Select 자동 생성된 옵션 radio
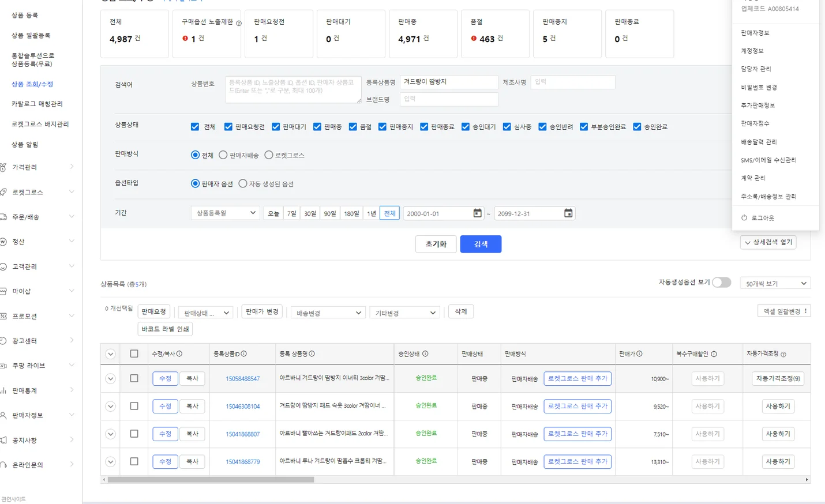The width and height of the screenshot is (825, 504). point(243,183)
